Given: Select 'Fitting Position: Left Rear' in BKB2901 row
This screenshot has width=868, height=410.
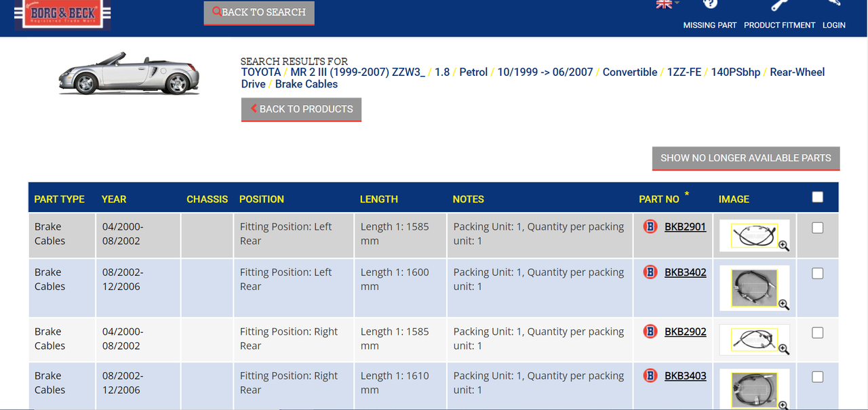Looking at the screenshot, I should [285, 234].
